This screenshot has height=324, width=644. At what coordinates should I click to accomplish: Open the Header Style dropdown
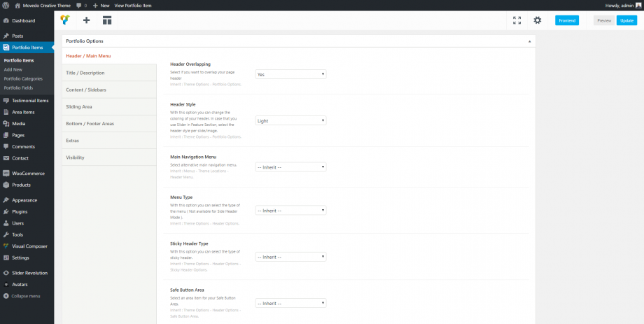290,120
